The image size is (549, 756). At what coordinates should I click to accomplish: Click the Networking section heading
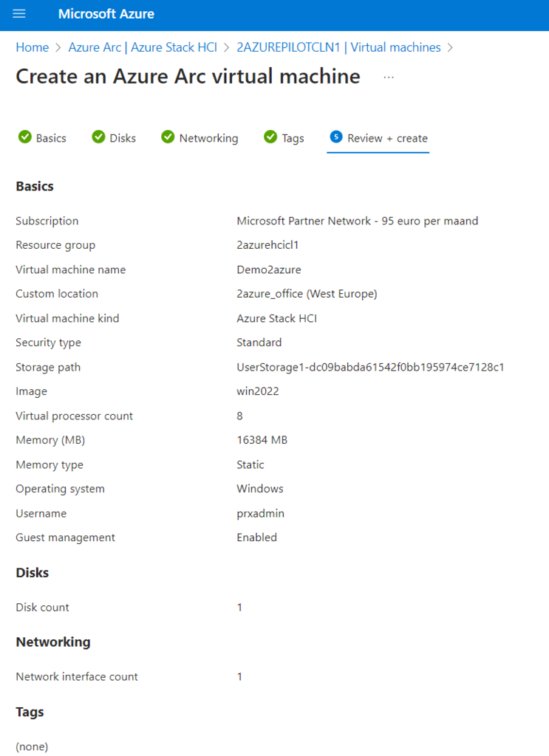[53, 642]
